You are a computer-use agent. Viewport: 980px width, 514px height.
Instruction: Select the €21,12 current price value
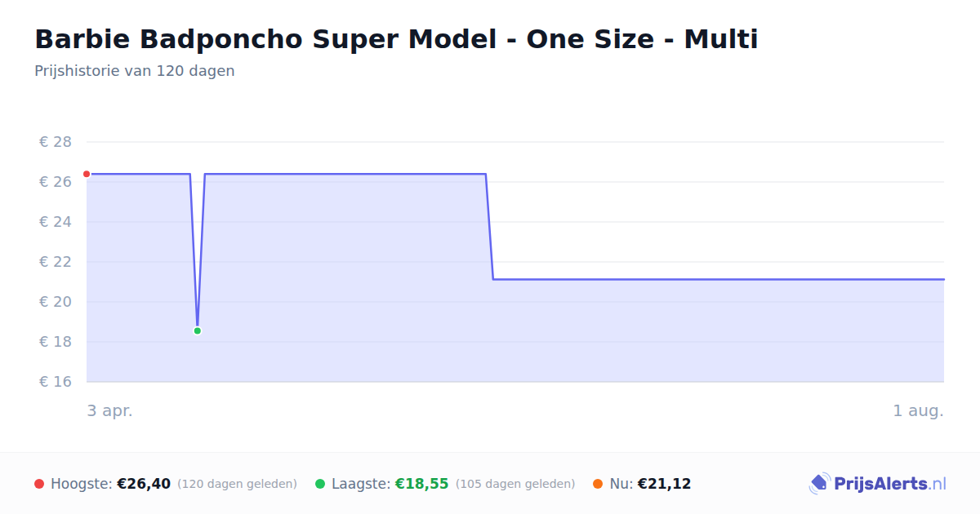[x=664, y=484]
